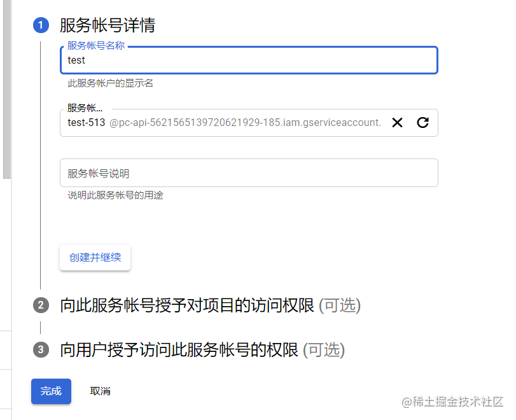Viewport: 516px width, 420px height.
Task: Expand step 向用户授予访问此服务帐号的权限
Action: [202, 349]
